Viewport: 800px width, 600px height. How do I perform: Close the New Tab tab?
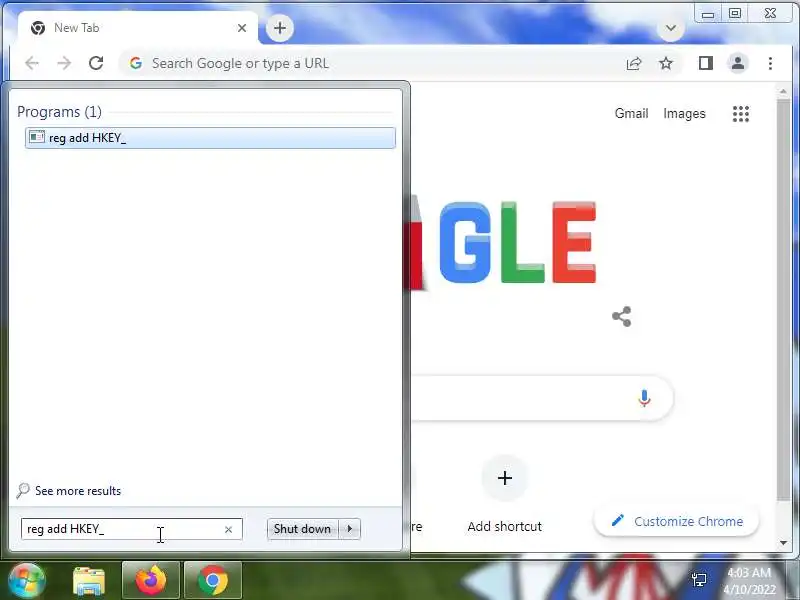(242, 28)
